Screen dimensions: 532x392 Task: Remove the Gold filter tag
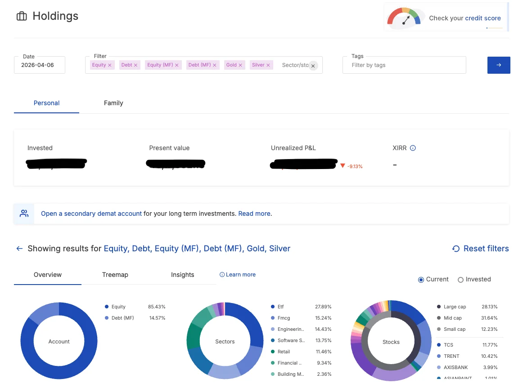240,65
